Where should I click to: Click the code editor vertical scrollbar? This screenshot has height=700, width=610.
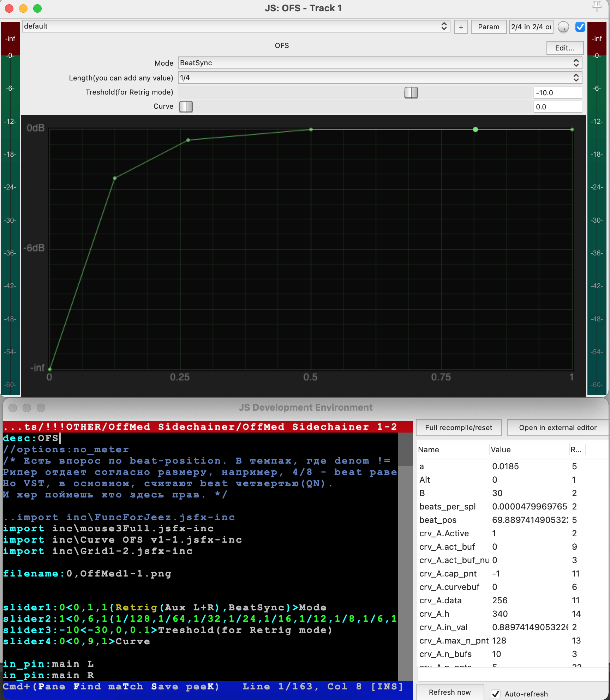pyautogui.click(x=405, y=556)
